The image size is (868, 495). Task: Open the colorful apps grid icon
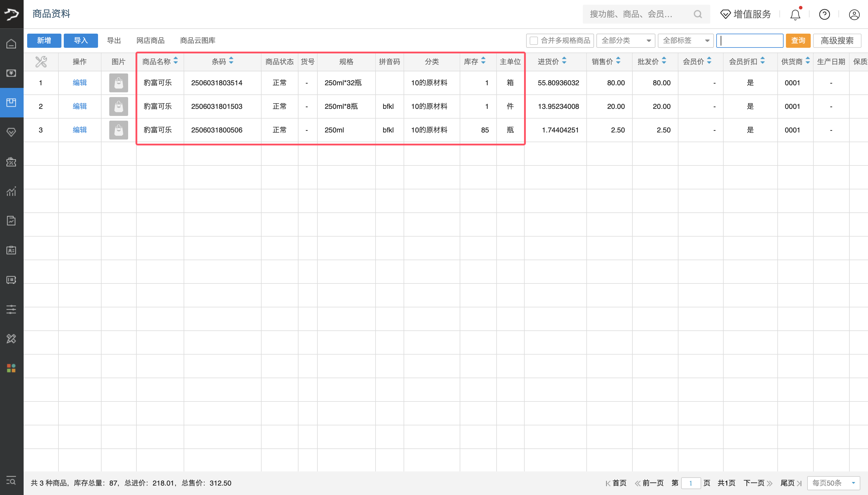point(11,368)
